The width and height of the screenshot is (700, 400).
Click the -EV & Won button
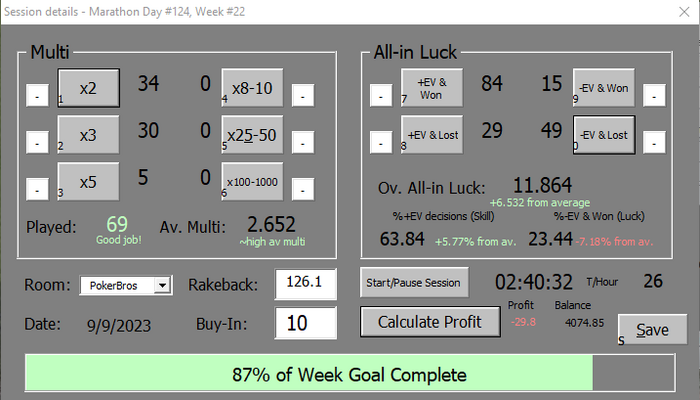[604, 88]
